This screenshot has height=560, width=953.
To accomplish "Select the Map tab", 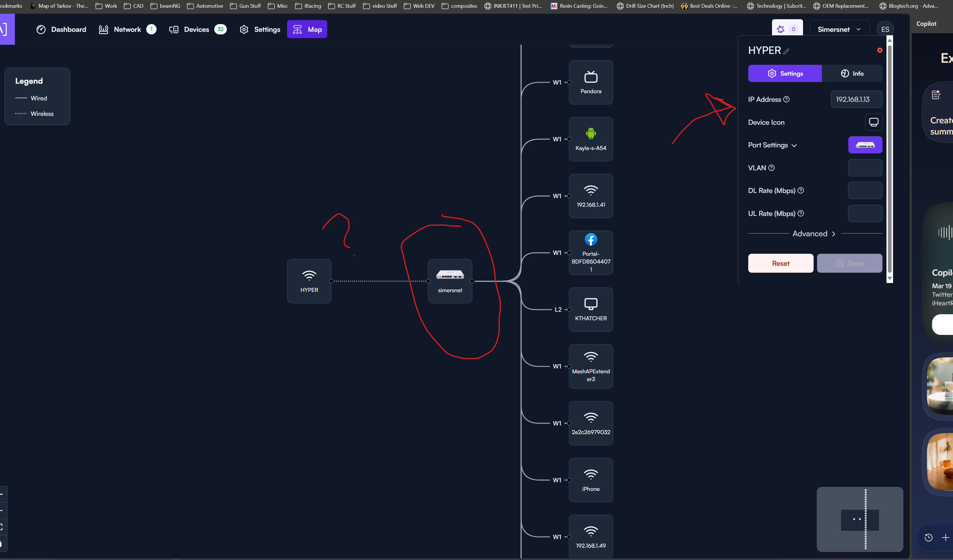I will click(x=307, y=30).
